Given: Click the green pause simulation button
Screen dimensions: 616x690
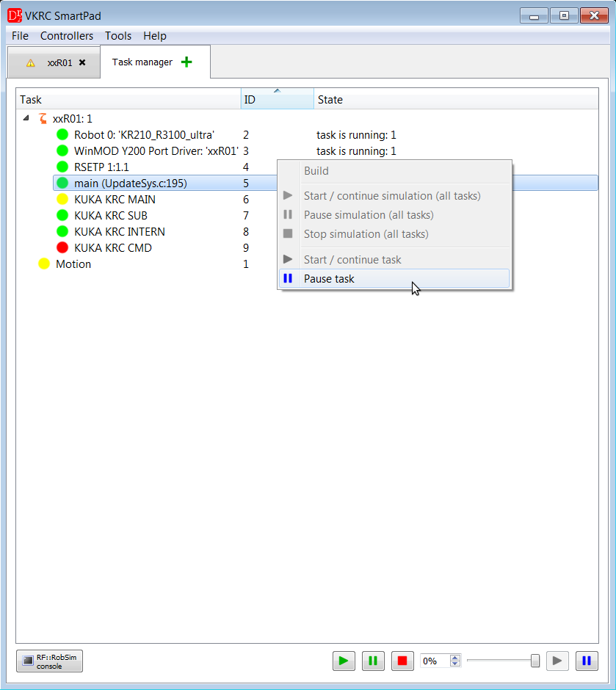Looking at the screenshot, I should click(373, 661).
